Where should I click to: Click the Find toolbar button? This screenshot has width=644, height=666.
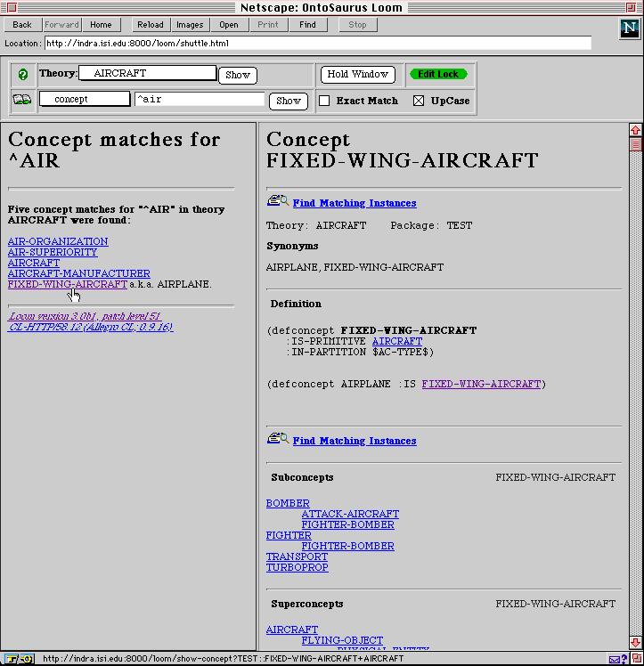pyautogui.click(x=307, y=25)
